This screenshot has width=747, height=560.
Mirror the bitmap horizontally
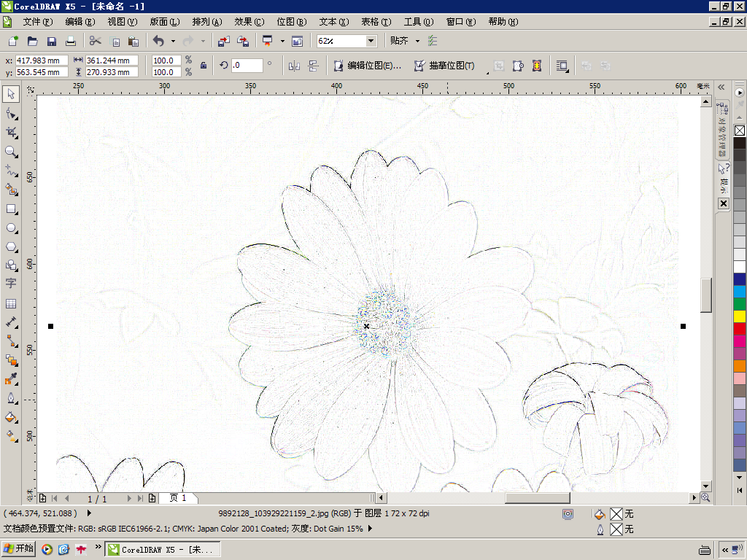click(294, 66)
